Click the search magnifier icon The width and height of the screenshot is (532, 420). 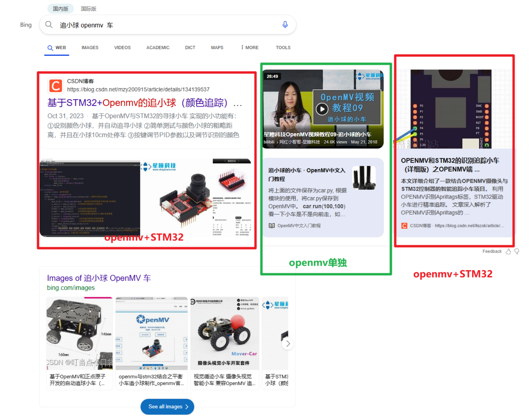click(x=49, y=24)
